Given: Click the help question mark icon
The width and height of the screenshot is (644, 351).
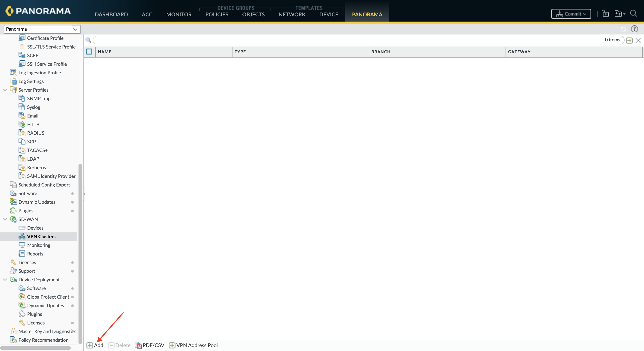Looking at the screenshot, I should click(x=635, y=29).
